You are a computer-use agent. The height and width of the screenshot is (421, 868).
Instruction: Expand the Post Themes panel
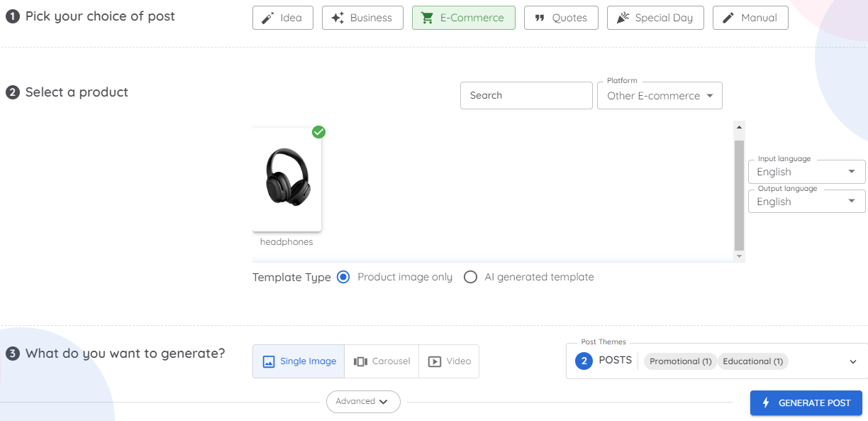pyautogui.click(x=853, y=361)
